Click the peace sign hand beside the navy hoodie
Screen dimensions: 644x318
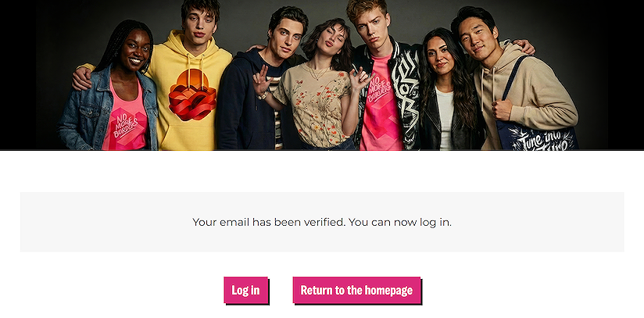point(261,80)
